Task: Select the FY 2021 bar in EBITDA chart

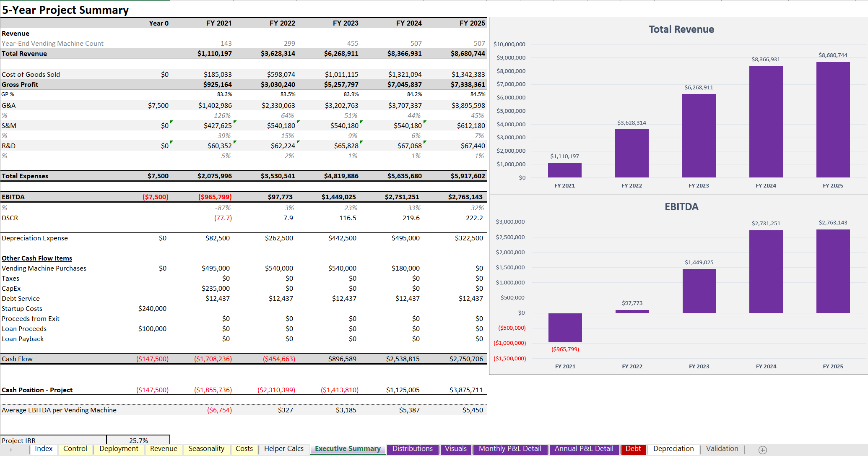Action: pos(565,328)
